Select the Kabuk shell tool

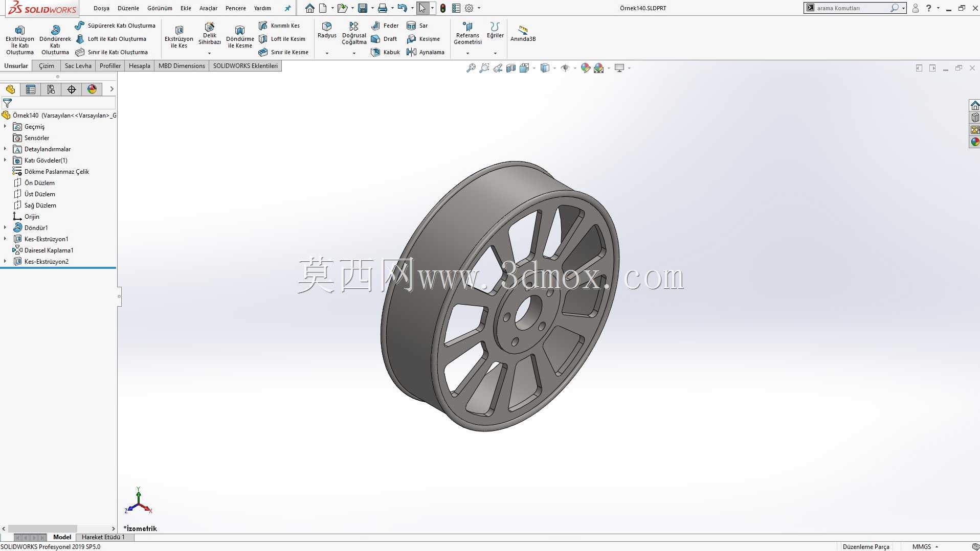tap(386, 52)
